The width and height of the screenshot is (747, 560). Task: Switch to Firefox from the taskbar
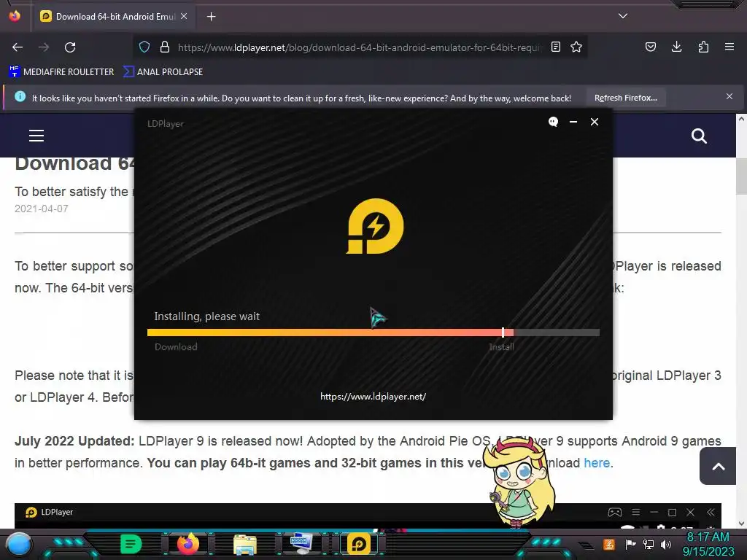(x=187, y=544)
